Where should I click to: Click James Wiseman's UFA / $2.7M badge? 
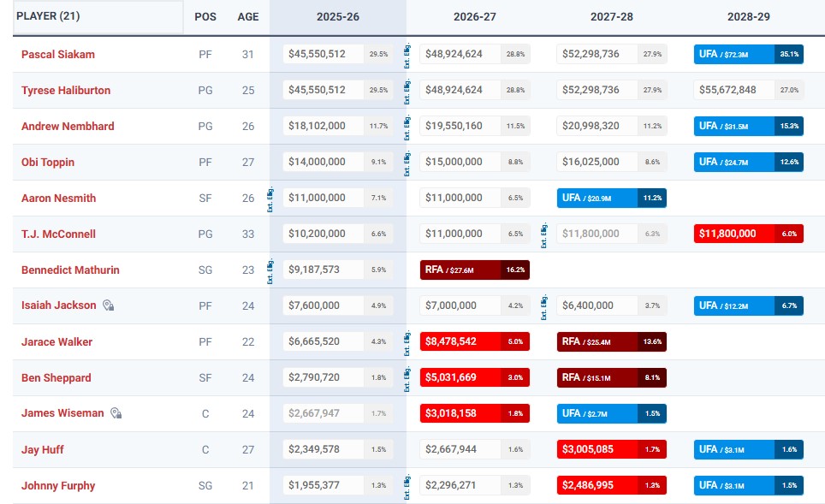[x=612, y=413]
